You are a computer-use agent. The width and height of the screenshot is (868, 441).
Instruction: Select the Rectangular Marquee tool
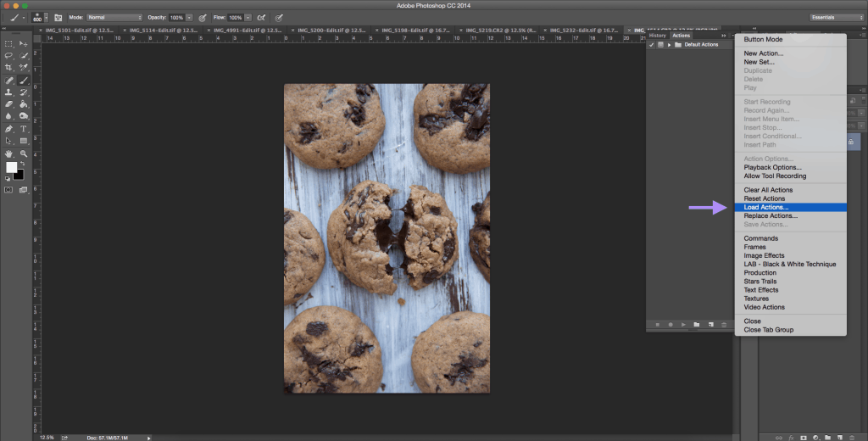click(8, 44)
